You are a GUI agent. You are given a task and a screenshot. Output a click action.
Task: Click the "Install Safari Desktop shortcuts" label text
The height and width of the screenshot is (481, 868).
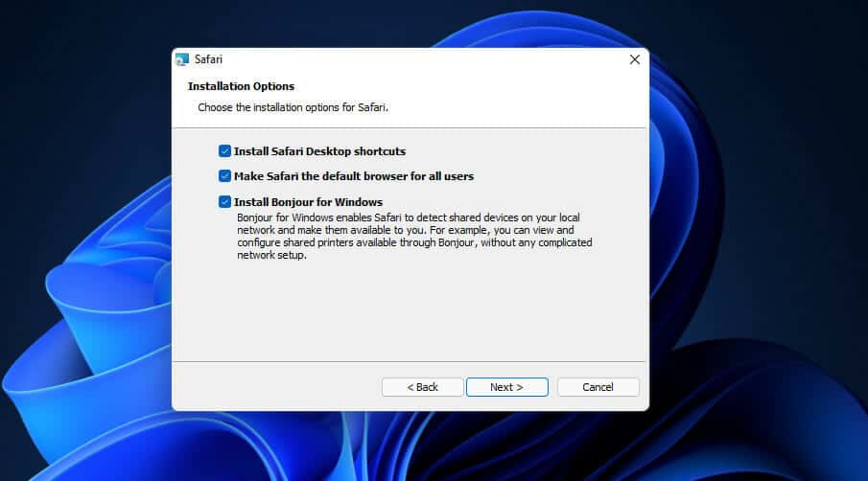(319, 151)
